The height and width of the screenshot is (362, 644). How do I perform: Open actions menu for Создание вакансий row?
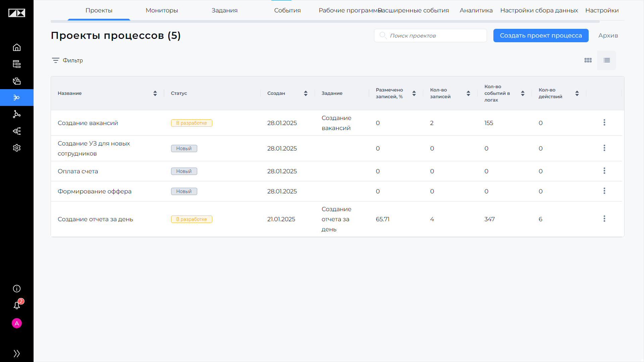click(x=604, y=122)
